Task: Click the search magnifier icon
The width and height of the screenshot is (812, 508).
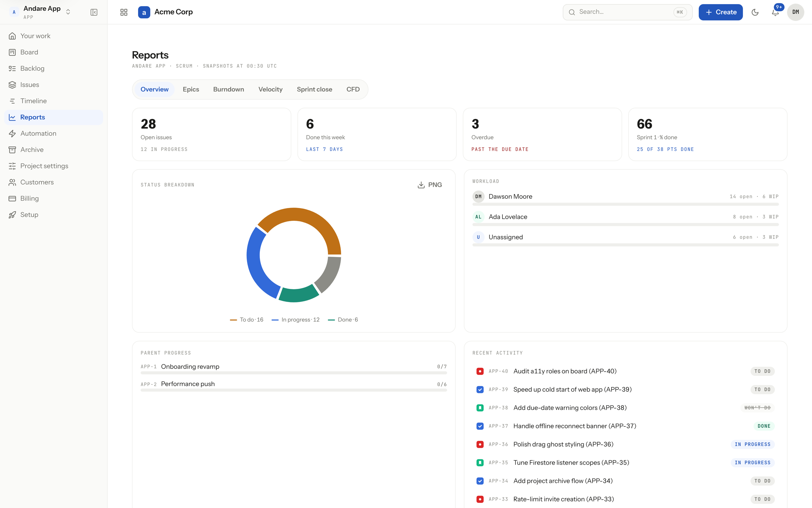Action: [572, 12]
